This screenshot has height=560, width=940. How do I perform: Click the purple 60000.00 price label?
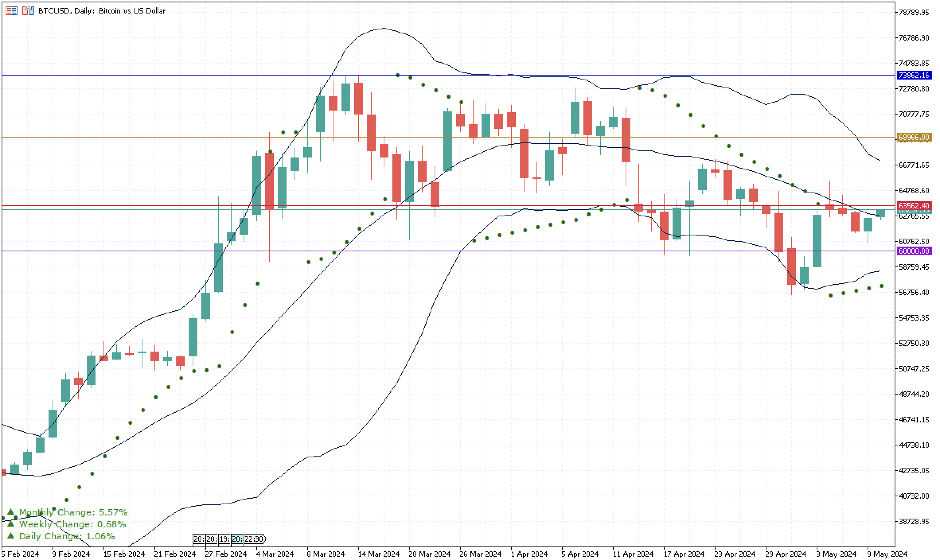pyautogui.click(x=914, y=251)
